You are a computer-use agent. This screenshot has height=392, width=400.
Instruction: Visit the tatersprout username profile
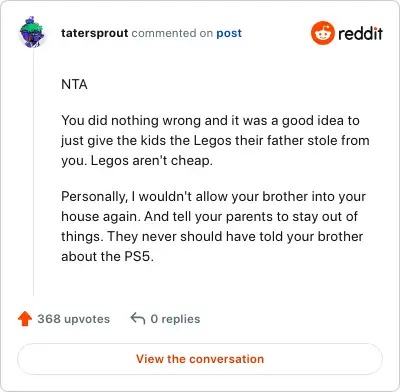94,33
